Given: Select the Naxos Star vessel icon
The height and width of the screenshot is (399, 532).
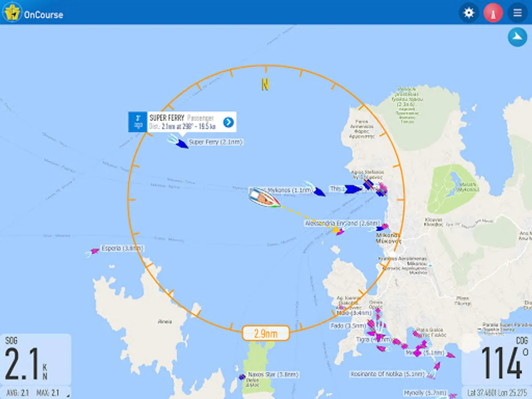Looking at the screenshot, I should 242,377.
